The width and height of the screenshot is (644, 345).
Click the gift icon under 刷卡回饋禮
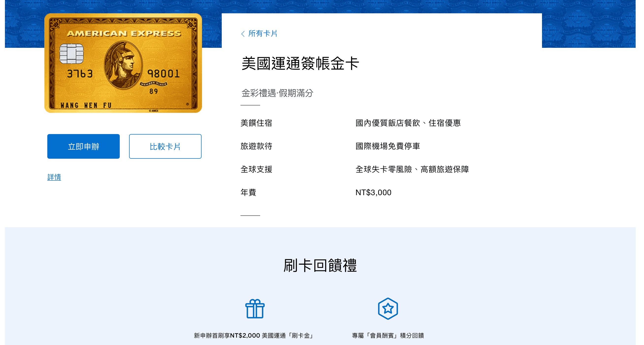255,308
